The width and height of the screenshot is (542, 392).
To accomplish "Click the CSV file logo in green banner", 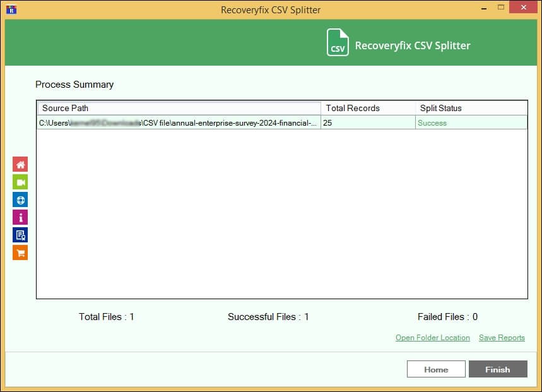I will click(338, 42).
